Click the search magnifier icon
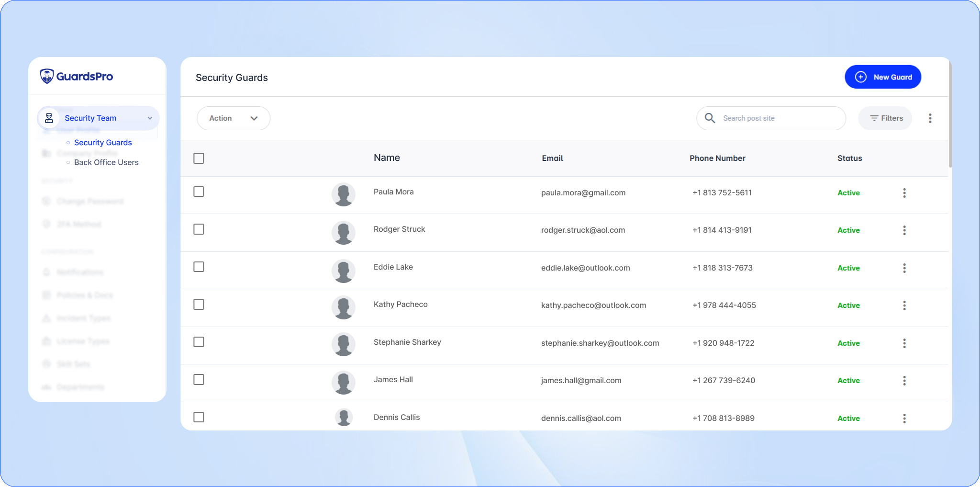 710,118
